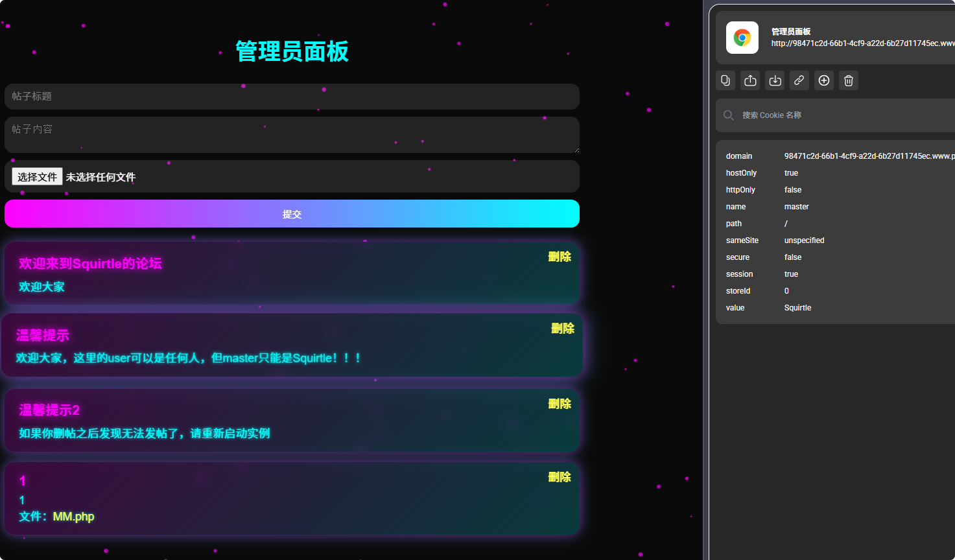Click the 如果你删帖之后 post text

pyautogui.click(x=145, y=434)
